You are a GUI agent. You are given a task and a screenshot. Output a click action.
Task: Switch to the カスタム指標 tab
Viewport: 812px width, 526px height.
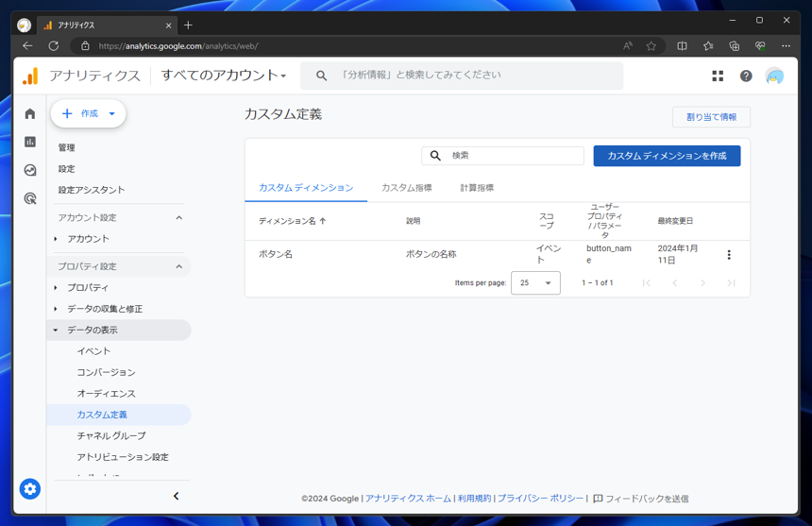[407, 188]
